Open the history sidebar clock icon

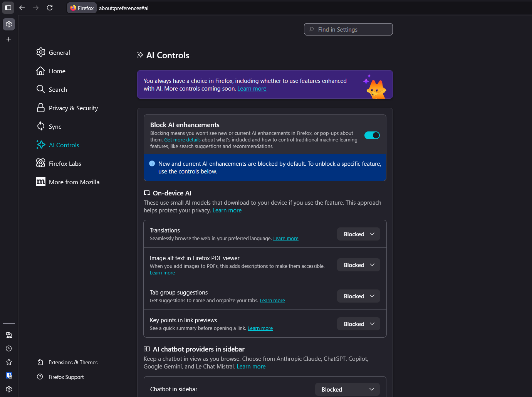coord(9,348)
